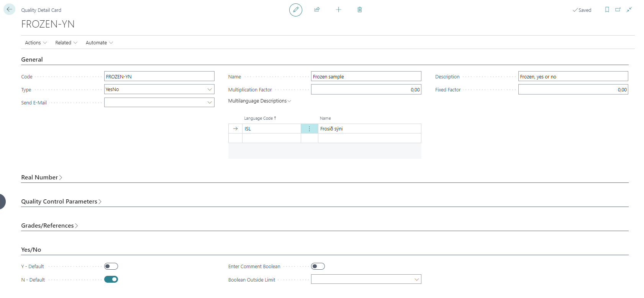Open the card in a new window

click(618, 10)
